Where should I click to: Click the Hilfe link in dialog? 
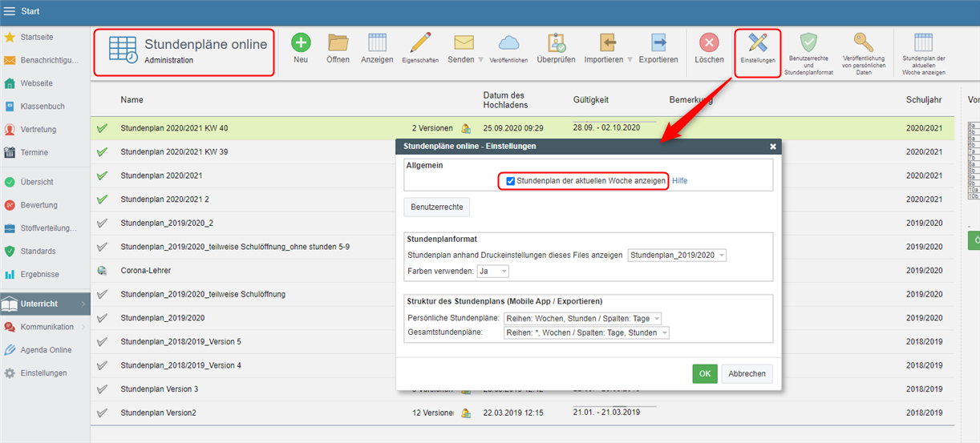679,181
